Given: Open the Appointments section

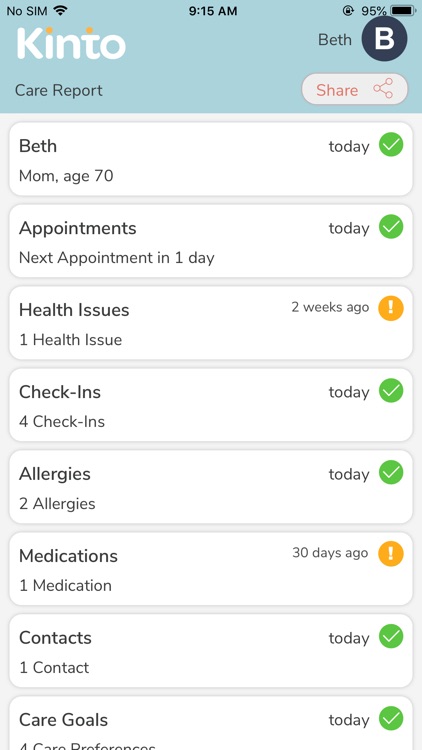Looking at the screenshot, I should click(x=211, y=241).
